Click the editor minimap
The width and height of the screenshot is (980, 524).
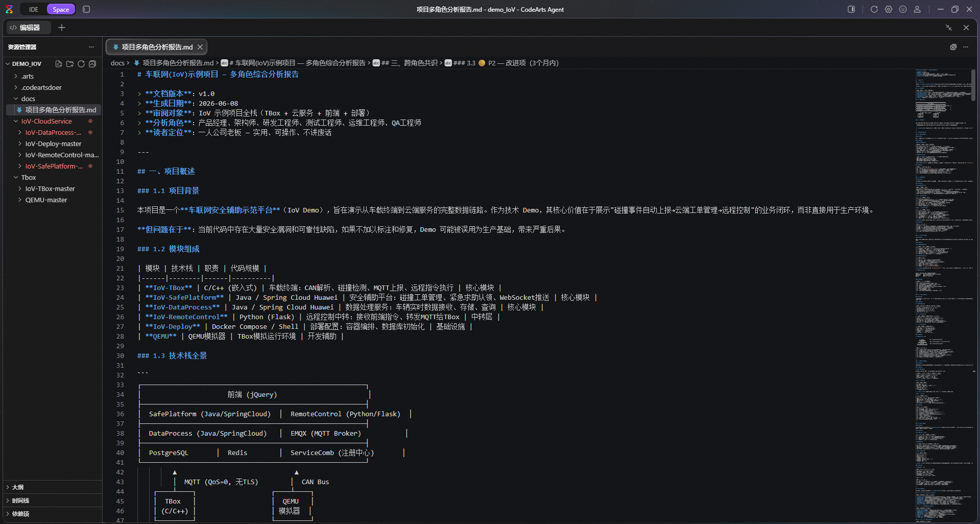tap(944, 295)
